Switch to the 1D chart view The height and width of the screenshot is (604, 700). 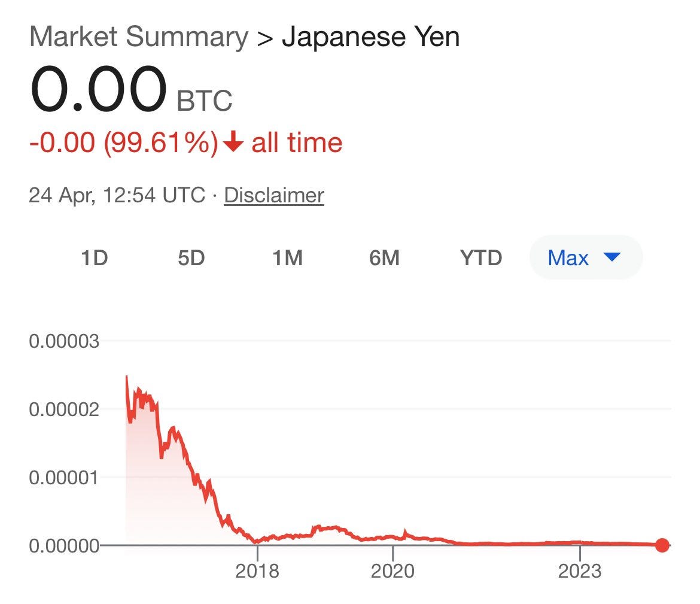pos(95,258)
